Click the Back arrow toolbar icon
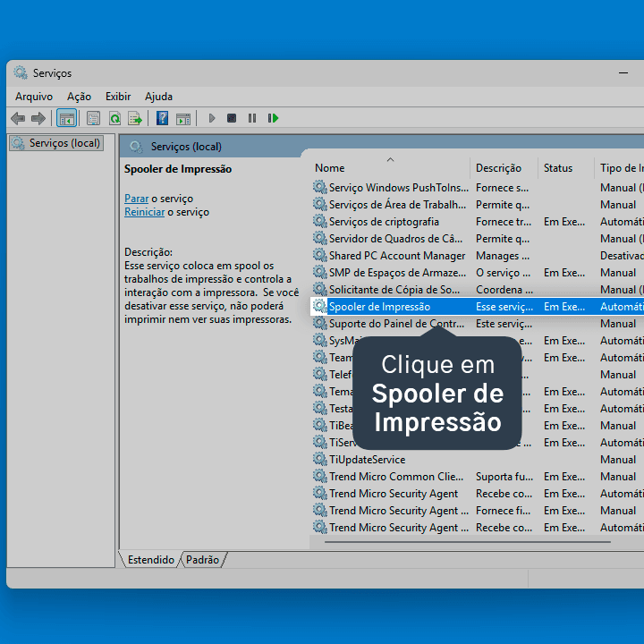The image size is (644, 644). tap(18, 119)
